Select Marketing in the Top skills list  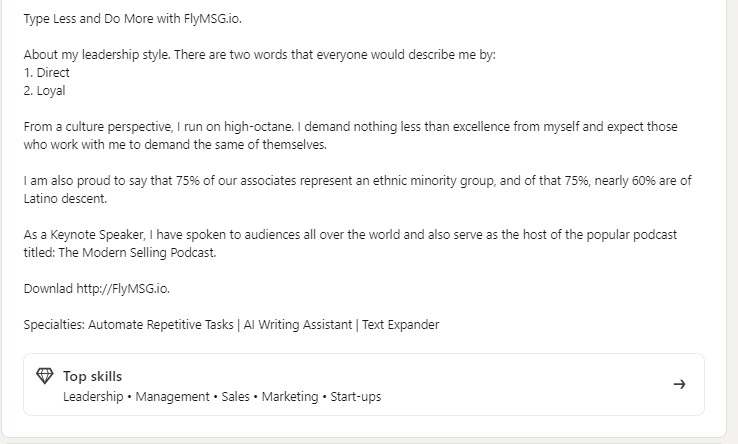tap(290, 396)
